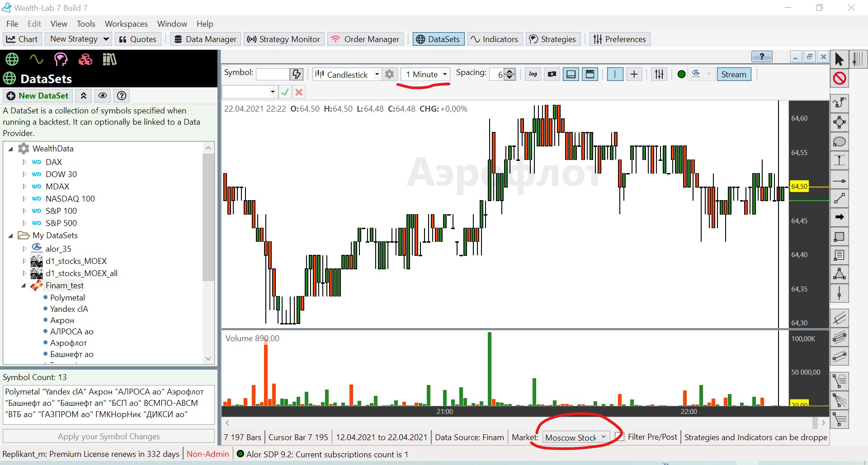Open the 1 Minute timeframe dropdown
Screen dimensions: 868x465
coord(444,74)
